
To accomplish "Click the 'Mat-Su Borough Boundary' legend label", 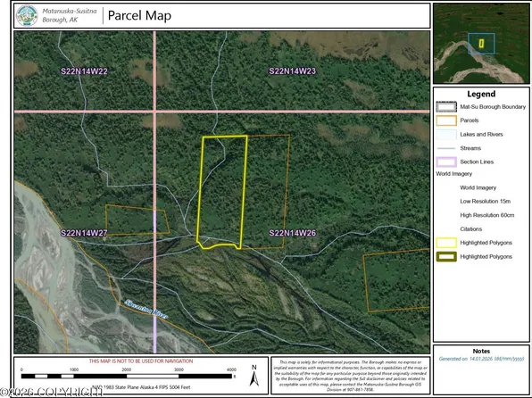I will 493,107.
